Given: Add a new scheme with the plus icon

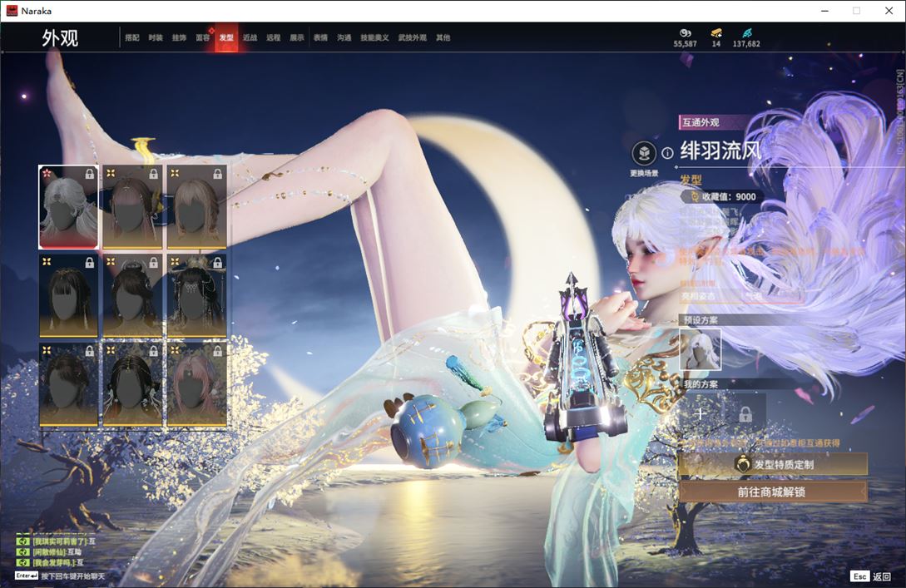Looking at the screenshot, I should pyautogui.click(x=701, y=413).
